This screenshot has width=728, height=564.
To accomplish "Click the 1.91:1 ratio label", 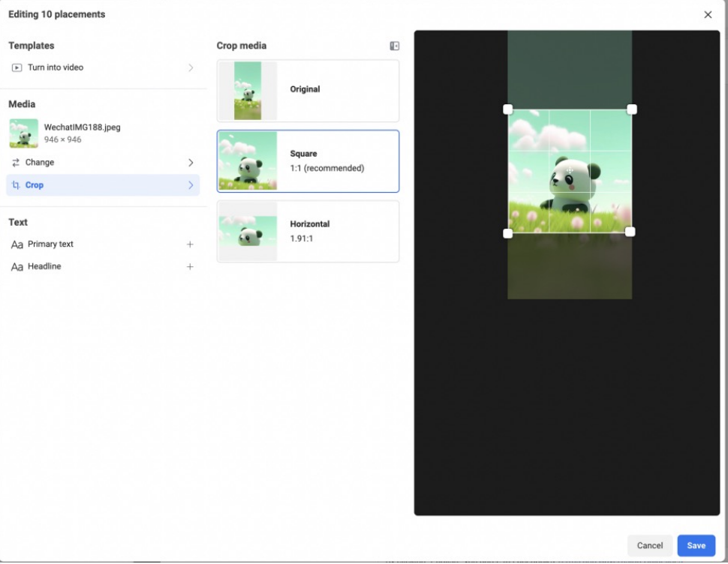I will (301, 238).
